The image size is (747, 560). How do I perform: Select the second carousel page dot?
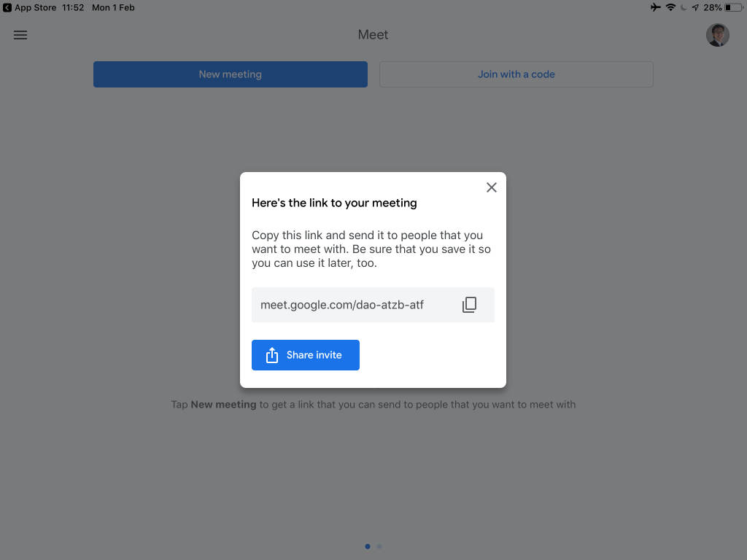point(379,546)
